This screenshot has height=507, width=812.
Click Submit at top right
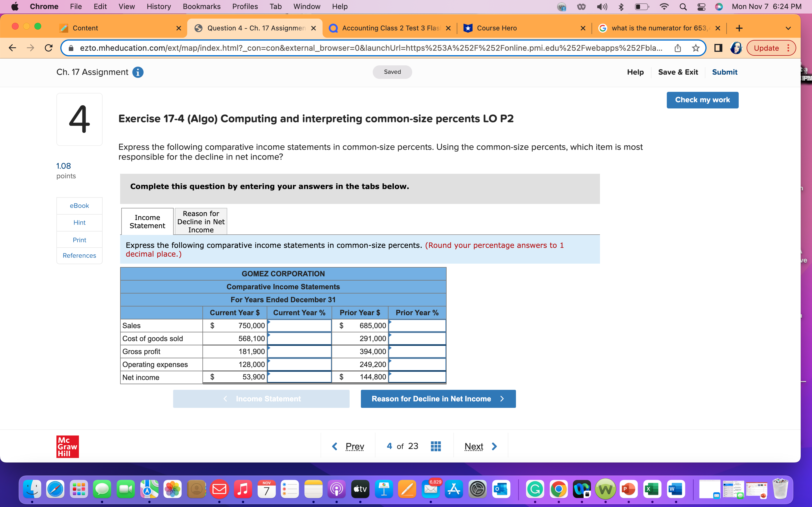pyautogui.click(x=724, y=72)
